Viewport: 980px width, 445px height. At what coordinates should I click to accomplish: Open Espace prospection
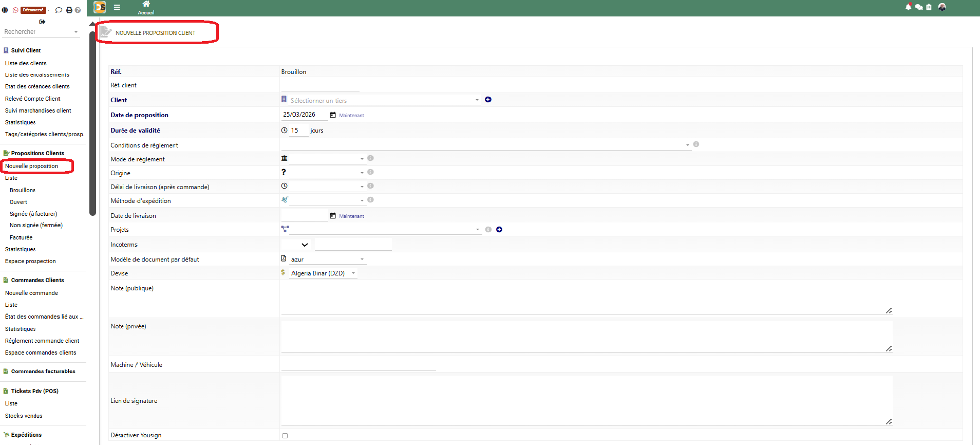tap(30, 261)
